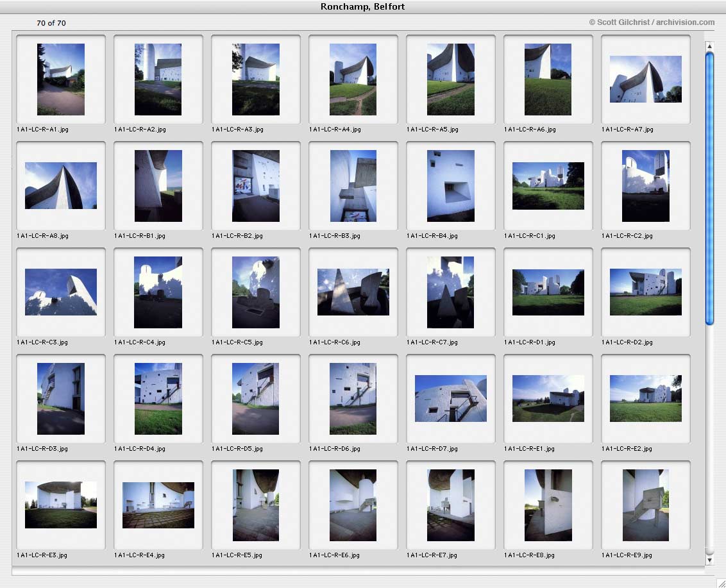Click filename label 1A1-LC-R-A7.jpg
Image resolution: width=726 pixels, height=588 pixels.
(627, 130)
